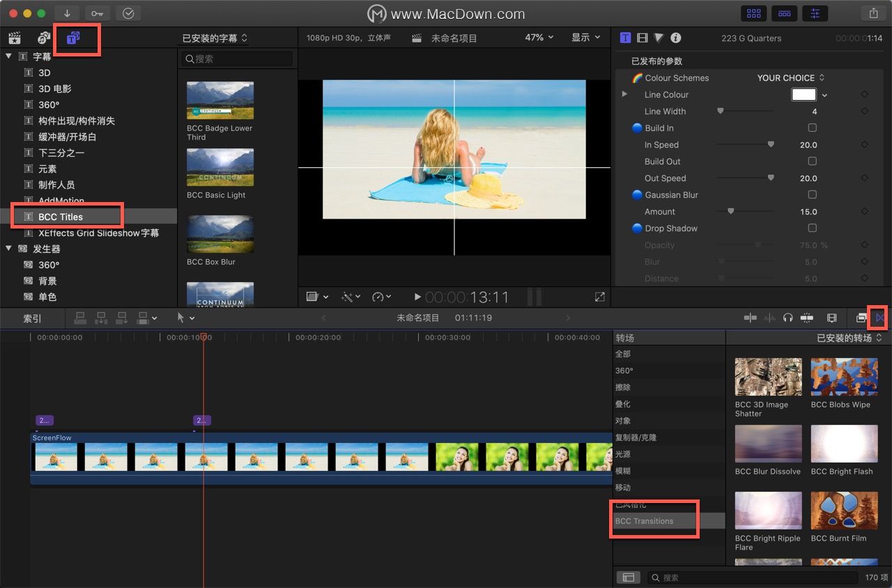Collapse the 字幕 titles tree group
892x588 pixels.
click(x=9, y=56)
